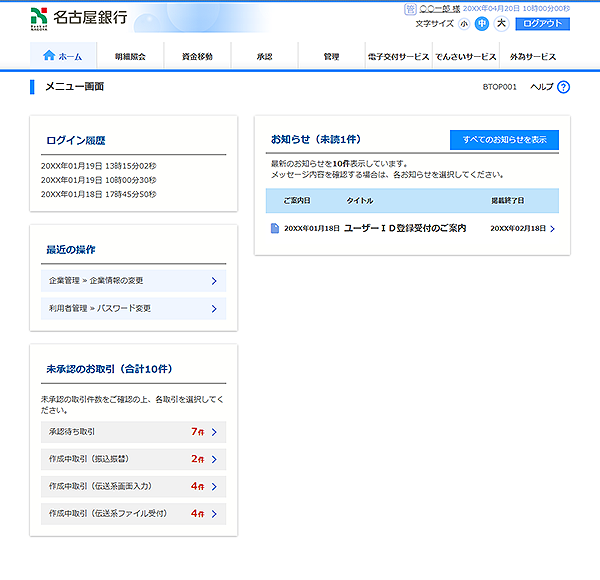Viewport: 600px width, 580px height.
Task: Select small font size 小
Action: (x=464, y=24)
